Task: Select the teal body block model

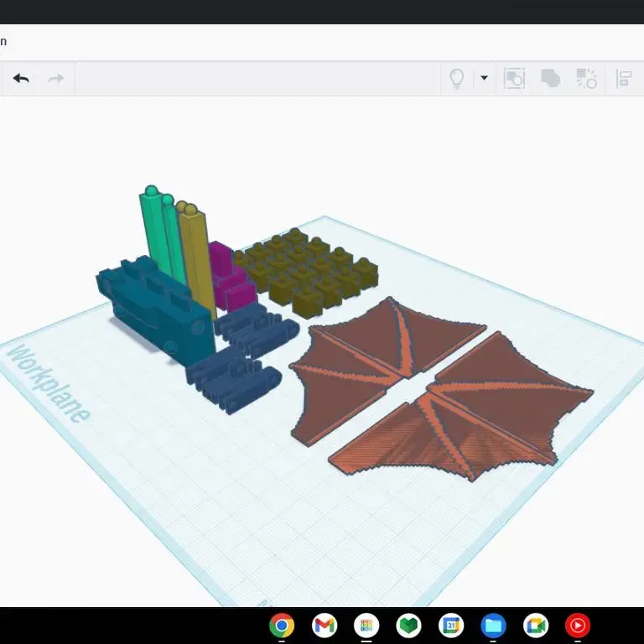Action: tap(156, 310)
